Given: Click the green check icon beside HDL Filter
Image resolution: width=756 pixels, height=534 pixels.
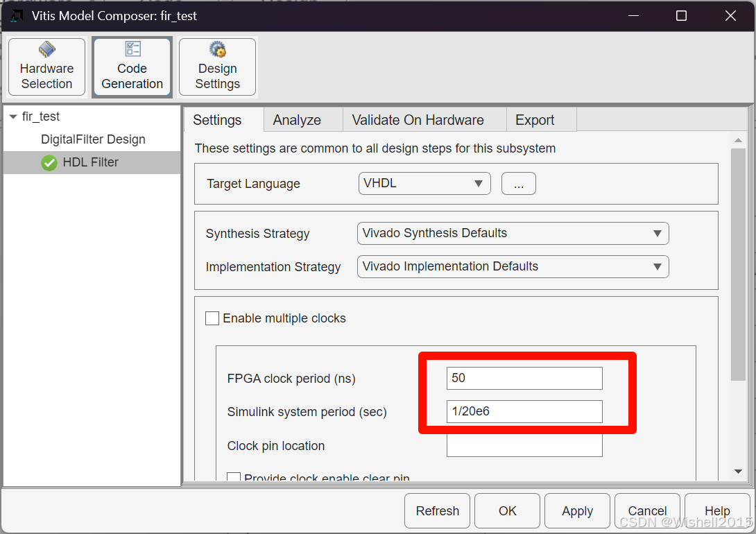Looking at the screenshot, I should click(x=49, y=163).
